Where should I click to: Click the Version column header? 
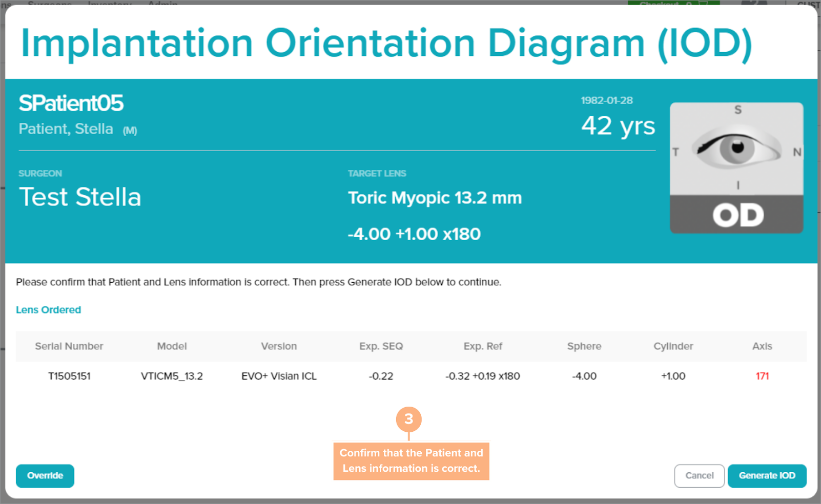(x=279, y=346)
